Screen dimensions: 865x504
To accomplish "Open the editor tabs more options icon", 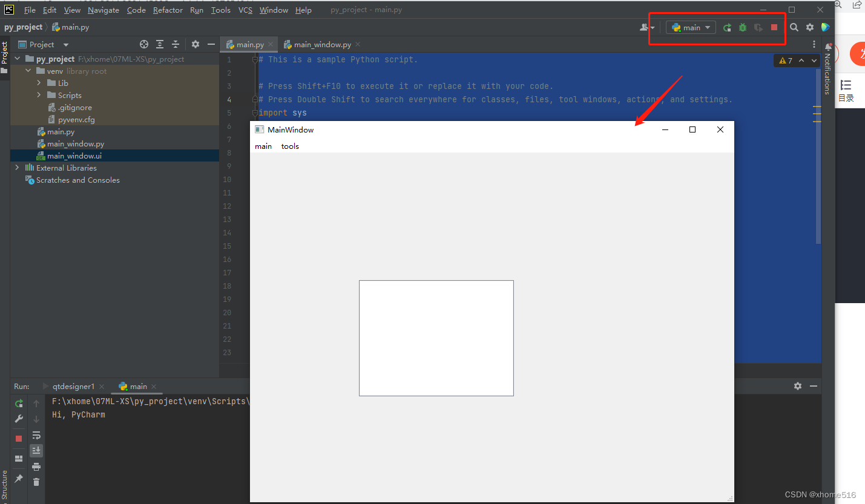I will (x=814, y=45).
